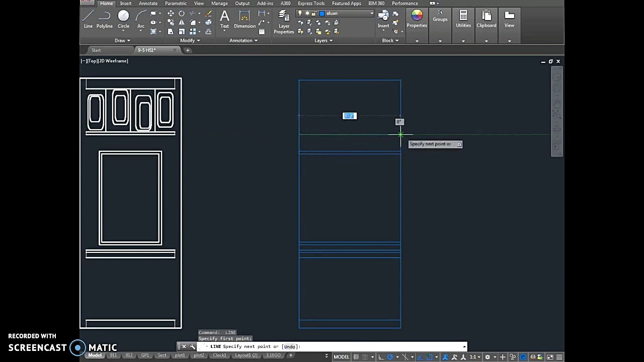
Task: Toggle grid display in status bar
Action: click(x=356, y=357)
